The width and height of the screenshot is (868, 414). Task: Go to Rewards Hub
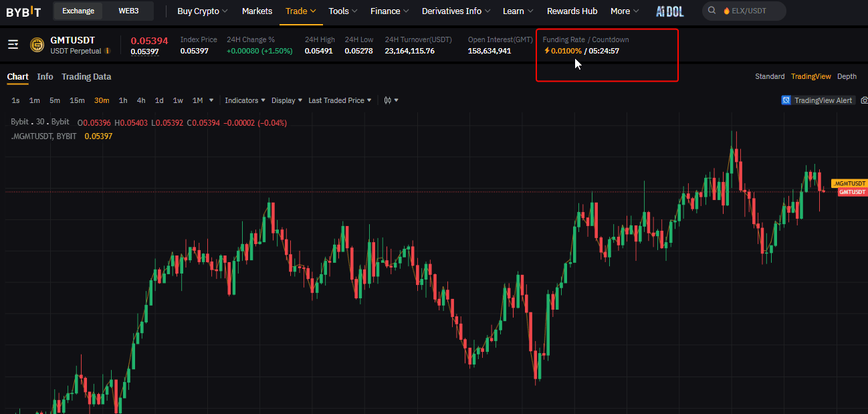click(572, 11)
